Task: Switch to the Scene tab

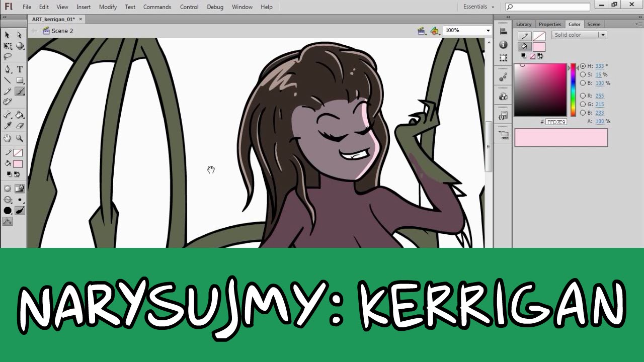Action: (x=594, y=24)
